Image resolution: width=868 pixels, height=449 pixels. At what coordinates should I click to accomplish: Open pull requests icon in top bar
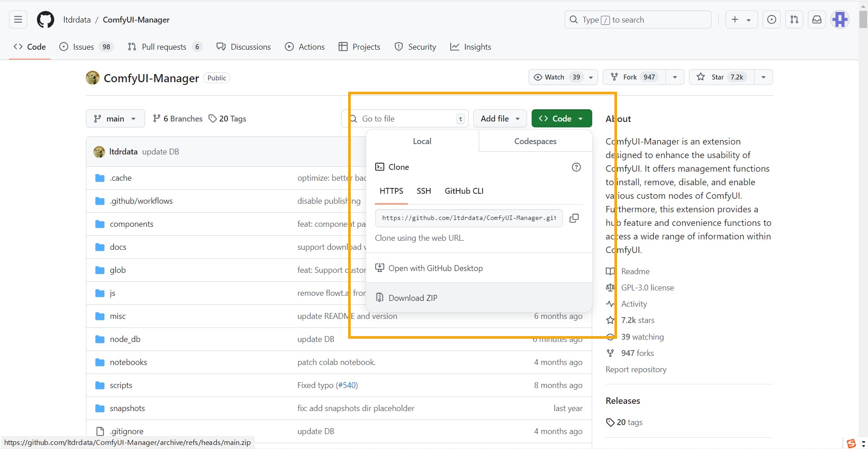[794, 20]
